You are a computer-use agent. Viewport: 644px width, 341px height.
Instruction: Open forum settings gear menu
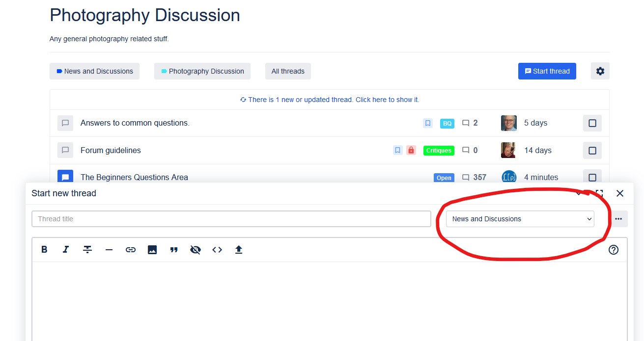600,71
